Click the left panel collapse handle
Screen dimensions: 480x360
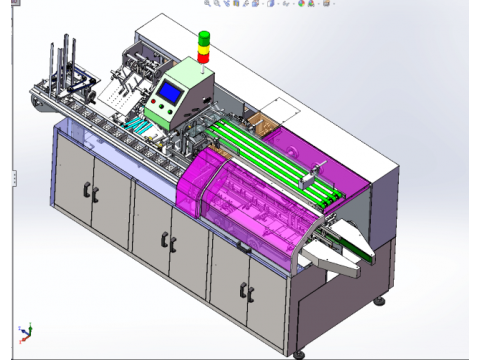pyautogui.click(x=15, y=179)
